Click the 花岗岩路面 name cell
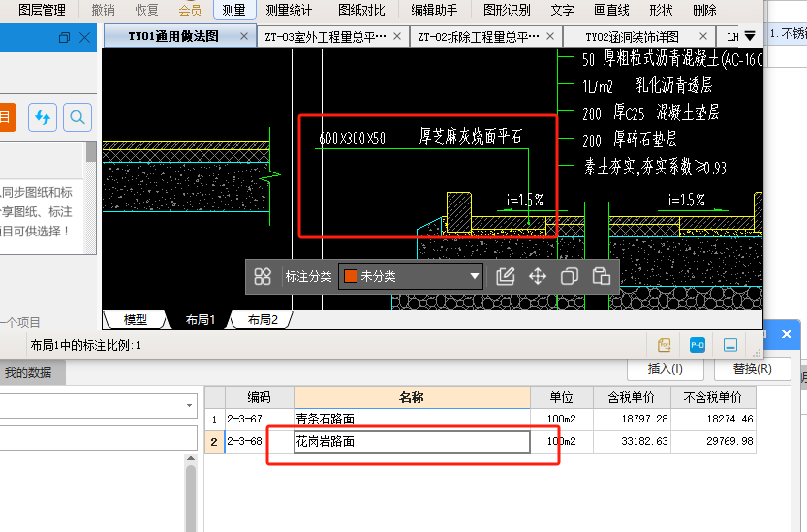Image resolution: width=807 pixels, height=532 pixels. [412, 441]
